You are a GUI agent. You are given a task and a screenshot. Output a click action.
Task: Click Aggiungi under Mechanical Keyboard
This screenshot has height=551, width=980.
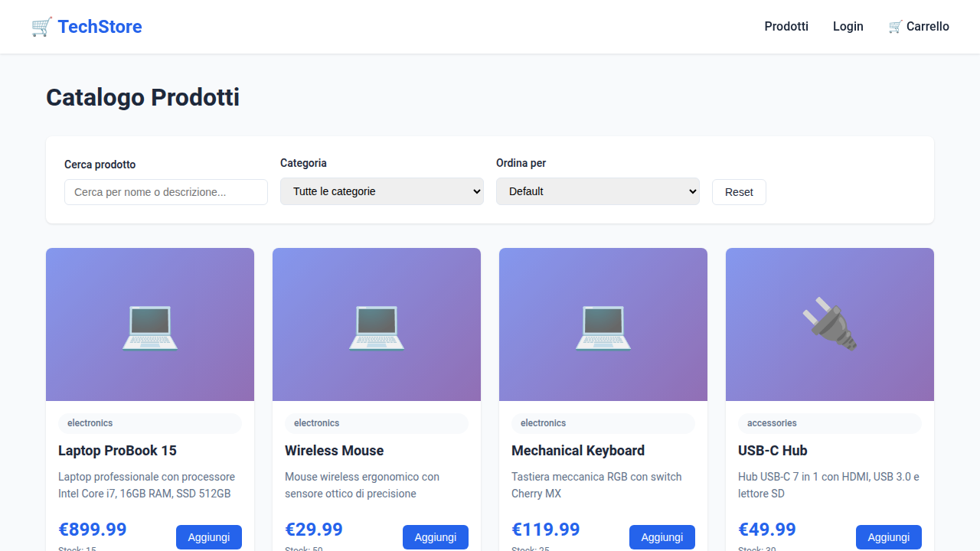tap(661, 537)
